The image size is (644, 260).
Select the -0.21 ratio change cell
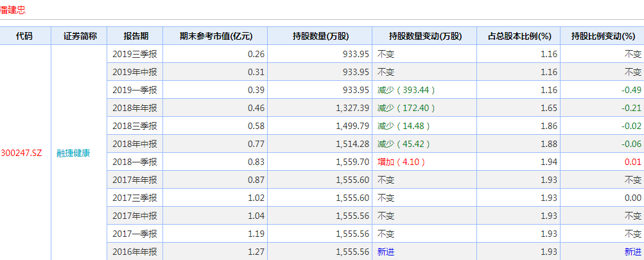pyautogui.click(x=602, y=108)
